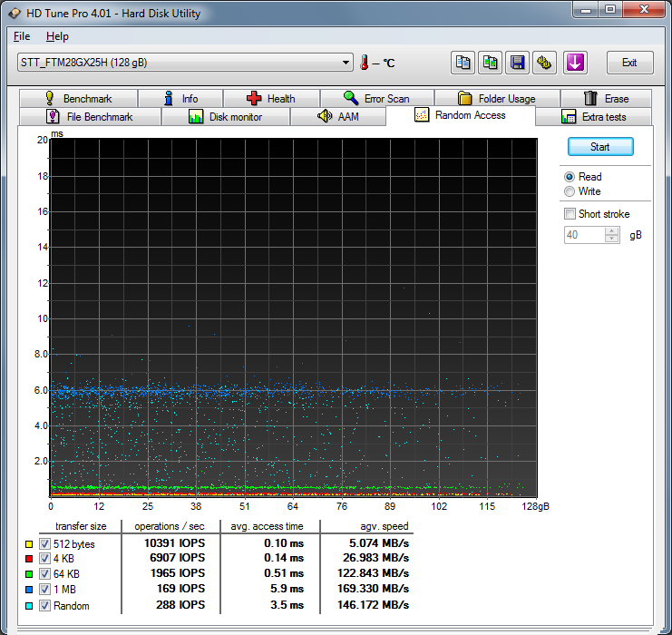Uncheck the Random transfer size
672x635 pixels.
tap(44, 605)
